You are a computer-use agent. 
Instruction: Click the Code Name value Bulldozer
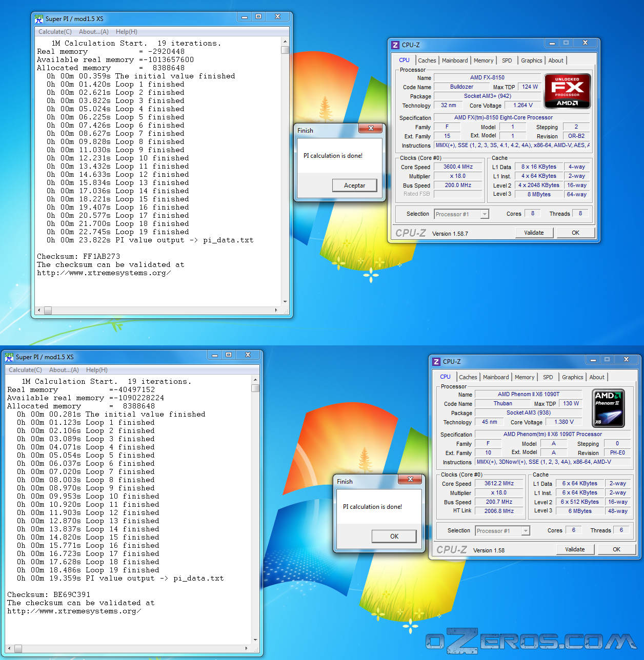461,87
